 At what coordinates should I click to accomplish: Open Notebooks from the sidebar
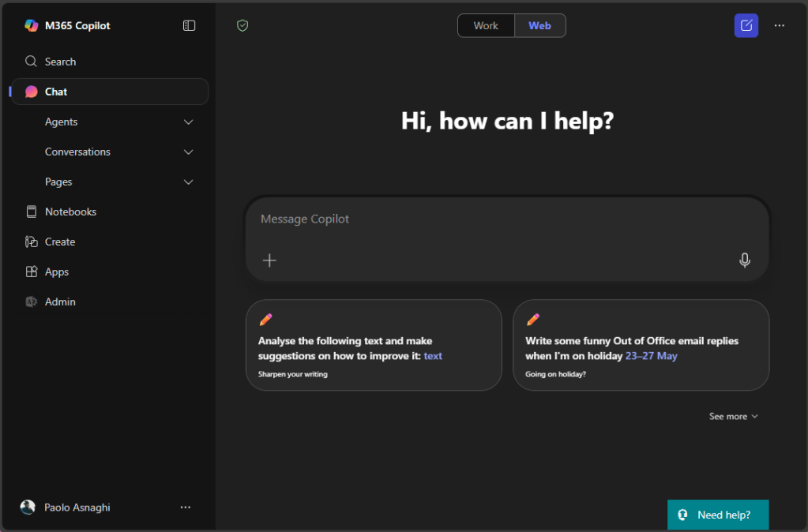[x=70, y=212]
